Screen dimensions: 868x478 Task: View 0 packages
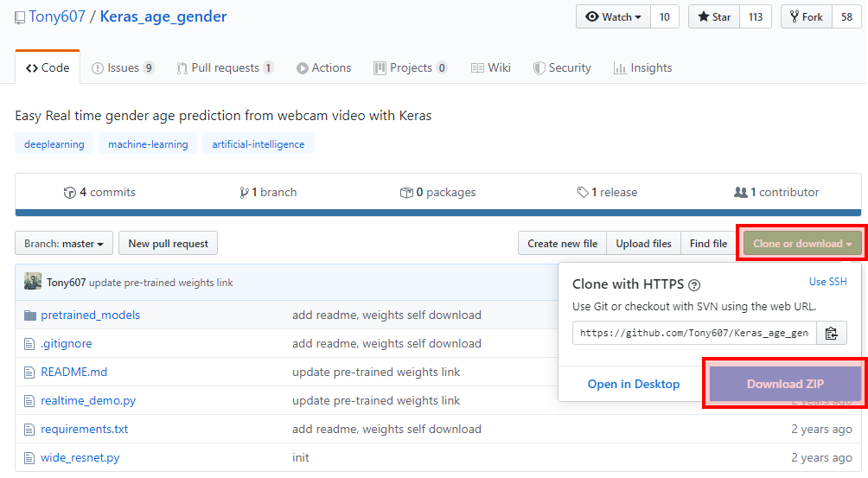(437, 192)
